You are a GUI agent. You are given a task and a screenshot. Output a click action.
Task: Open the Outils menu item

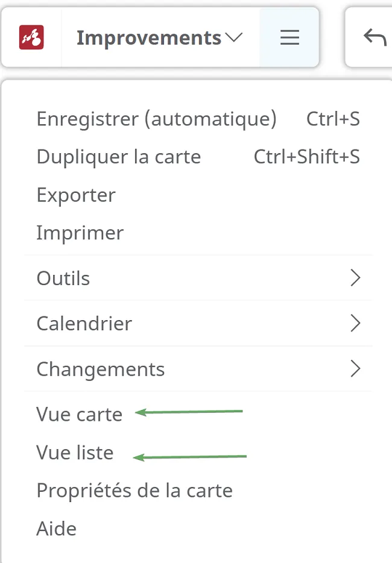[x=198, y=278]
